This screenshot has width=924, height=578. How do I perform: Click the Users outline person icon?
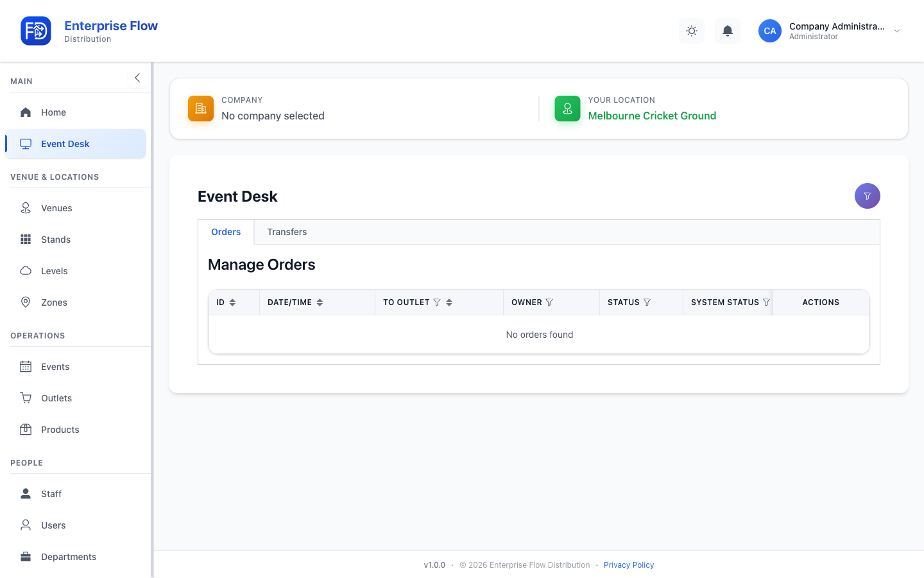pos(26,525)
